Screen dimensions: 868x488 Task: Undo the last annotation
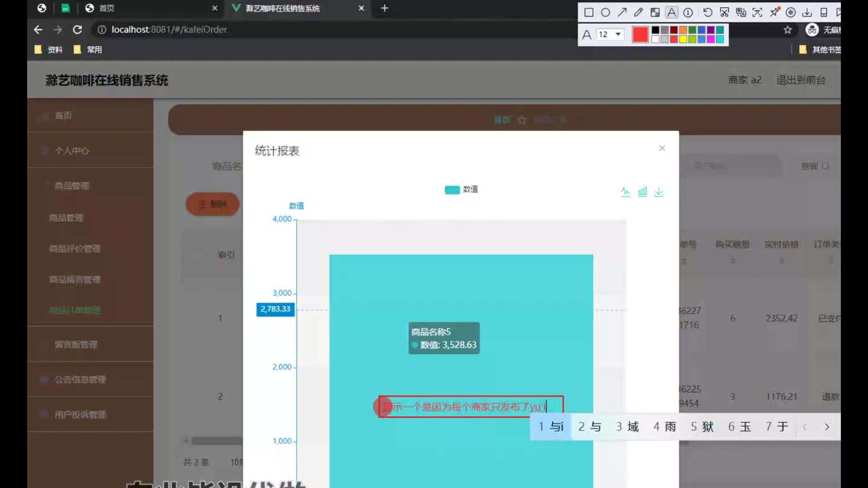[708, 12]
